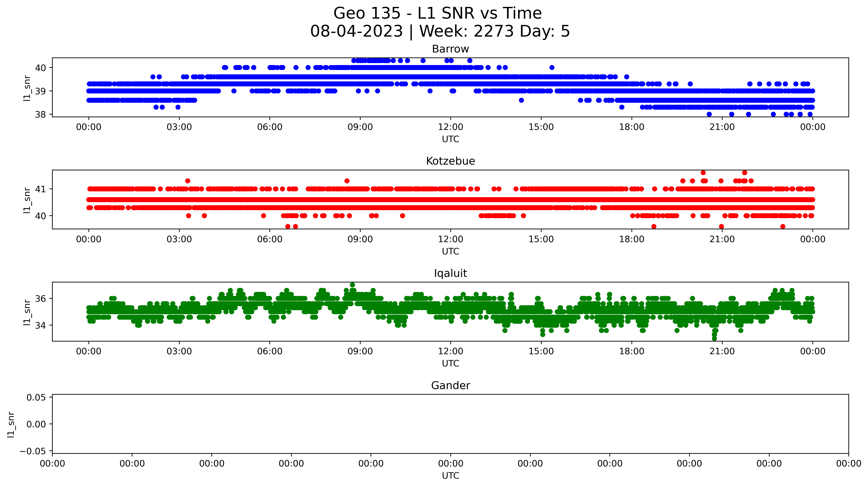Click the '03:00' tick on Barrow's time axis
The image size is (868, 487).
pyautogui.click(x=179, y=127)
